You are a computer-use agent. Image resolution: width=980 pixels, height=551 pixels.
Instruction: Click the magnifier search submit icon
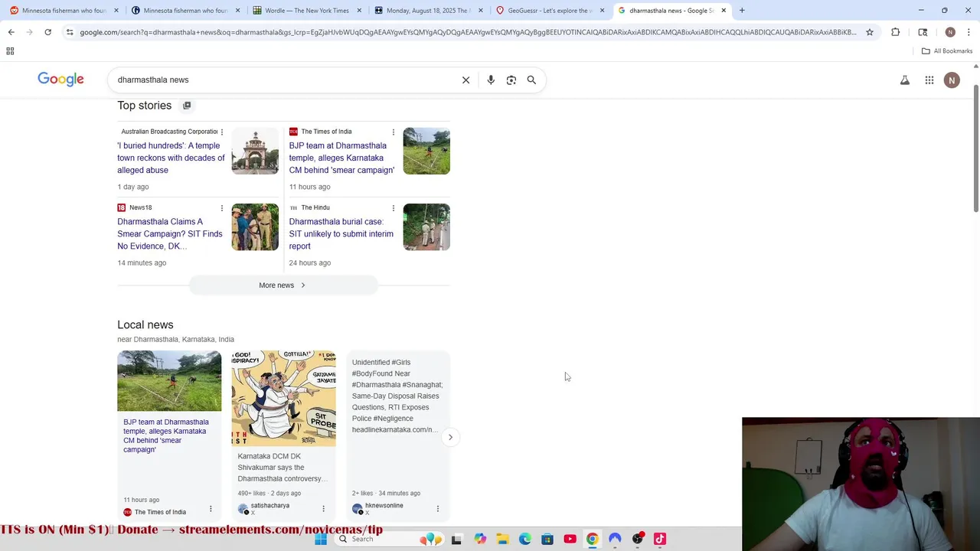point(531,80)
